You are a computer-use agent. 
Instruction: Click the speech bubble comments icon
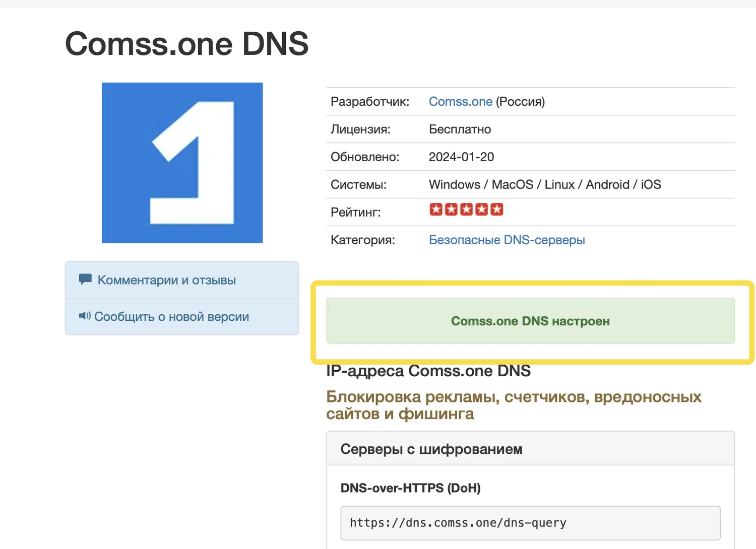pos(85,280)
